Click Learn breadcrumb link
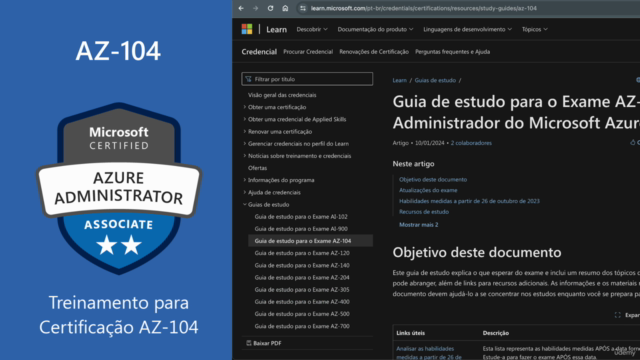The width and height of the screenshot is (640, 360). tap(400, 80)
